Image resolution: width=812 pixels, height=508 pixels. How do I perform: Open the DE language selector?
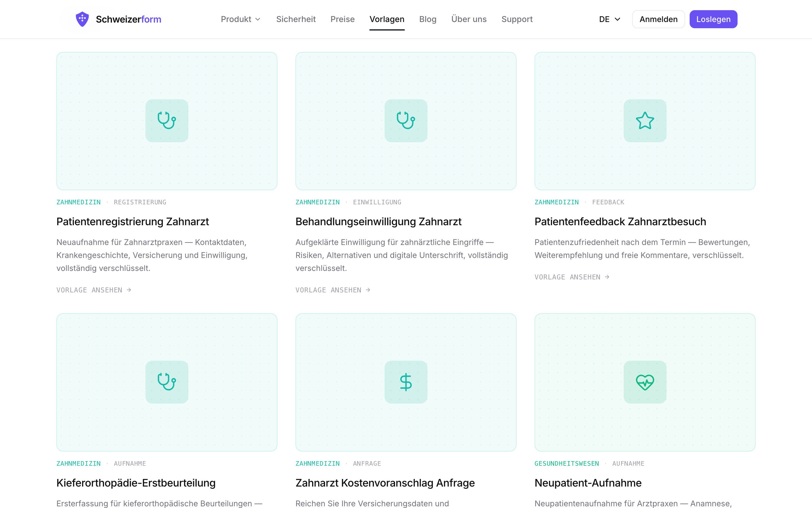point(610,19)
